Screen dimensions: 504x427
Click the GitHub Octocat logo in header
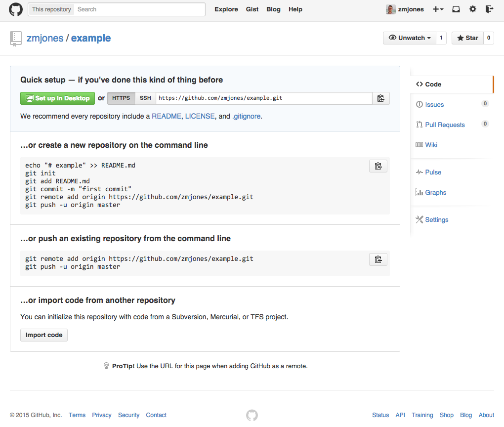16,9
